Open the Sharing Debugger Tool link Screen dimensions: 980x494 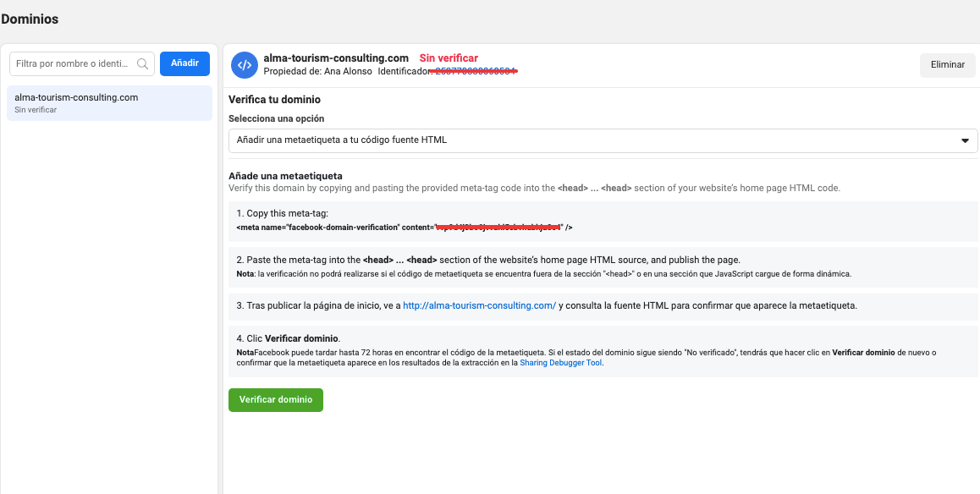[x=561, y=362]
